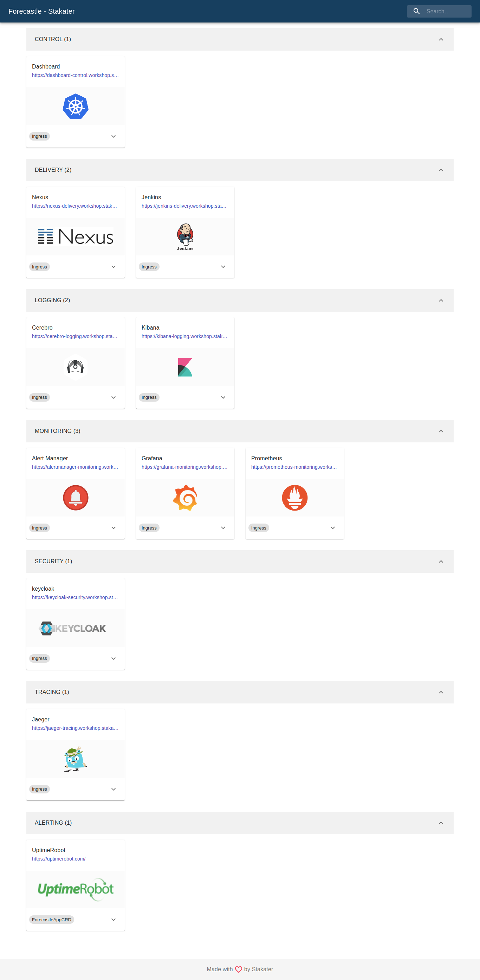Image resolution: width=480 pixels, height=980 pixels.
Task: Open the prometheus-monitoring link
Action: [294, 467]
